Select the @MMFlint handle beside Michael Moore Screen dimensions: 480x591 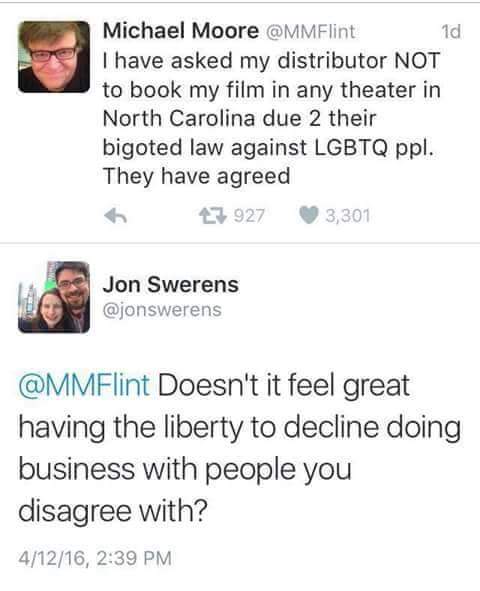pos(310,32)
